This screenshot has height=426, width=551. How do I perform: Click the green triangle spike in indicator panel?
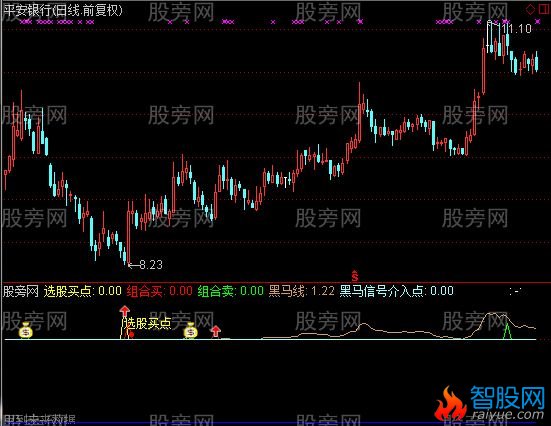(507, 331)
